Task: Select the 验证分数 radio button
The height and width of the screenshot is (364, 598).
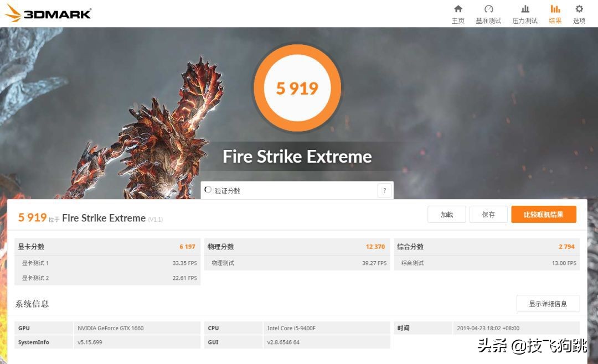Action: [208, 189]
